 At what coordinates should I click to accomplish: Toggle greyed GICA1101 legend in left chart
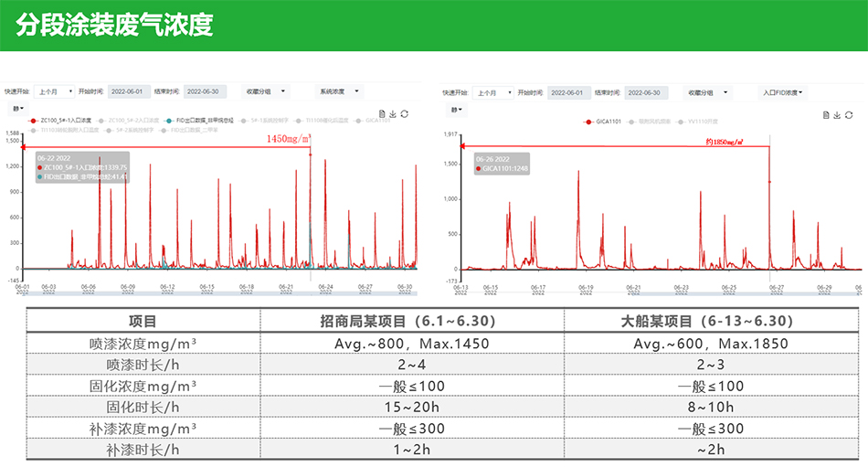(x=373, y=121)
